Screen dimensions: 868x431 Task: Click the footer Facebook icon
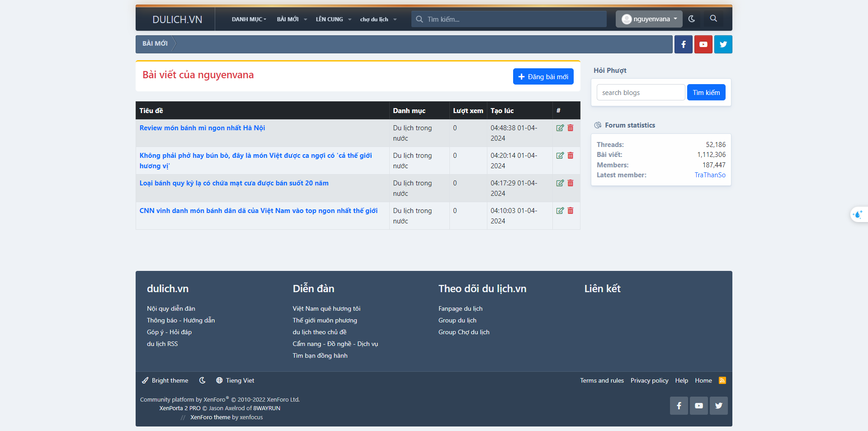point(679,406)
